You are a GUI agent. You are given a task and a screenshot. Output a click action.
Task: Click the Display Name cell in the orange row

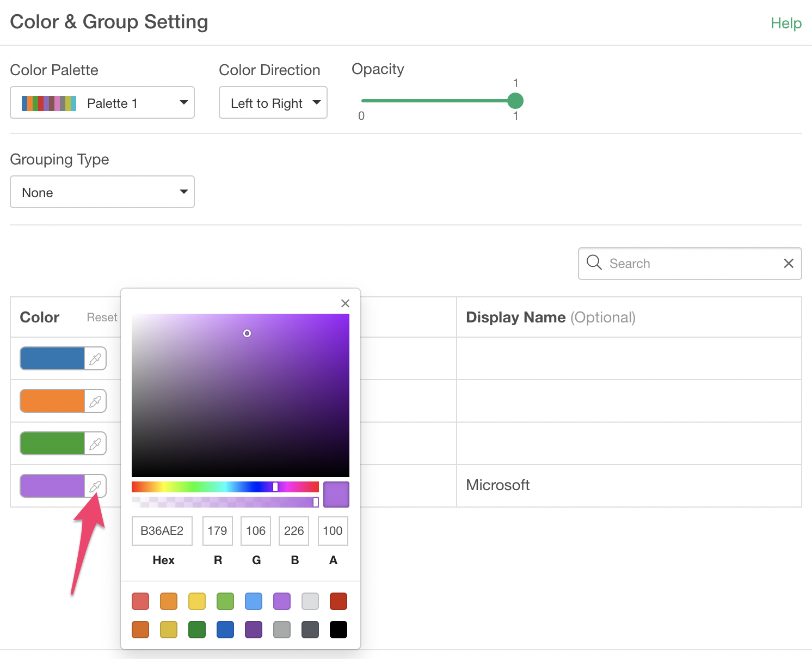[629, 401]
